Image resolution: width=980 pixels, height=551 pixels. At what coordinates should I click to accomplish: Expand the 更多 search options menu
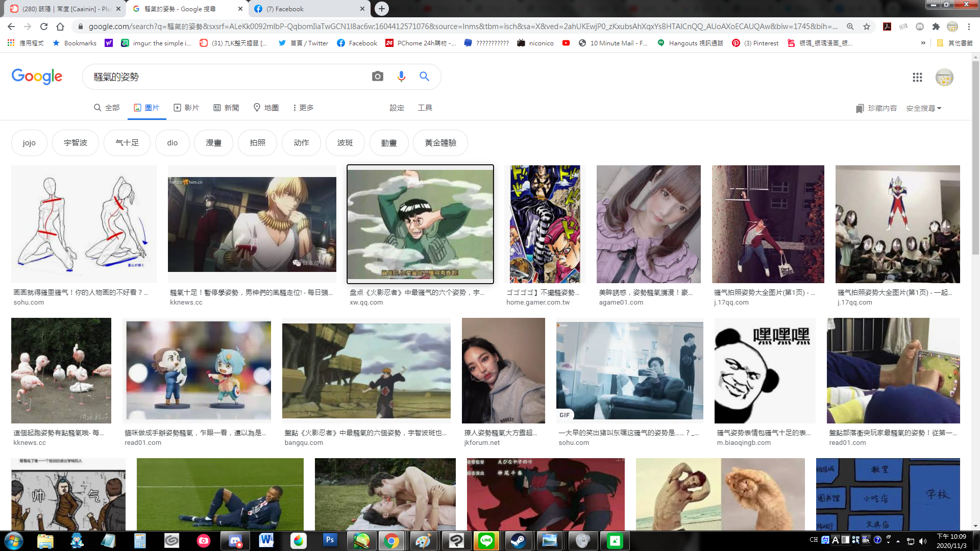303,108
